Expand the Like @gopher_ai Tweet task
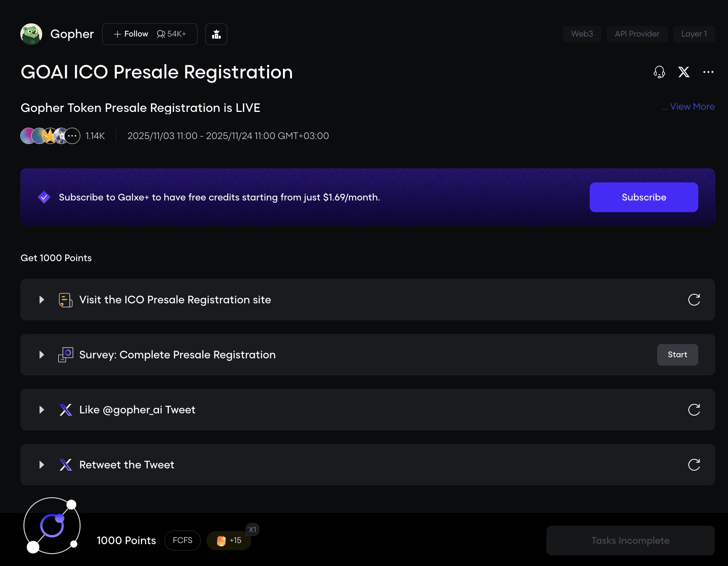 [x=42, y=410]
